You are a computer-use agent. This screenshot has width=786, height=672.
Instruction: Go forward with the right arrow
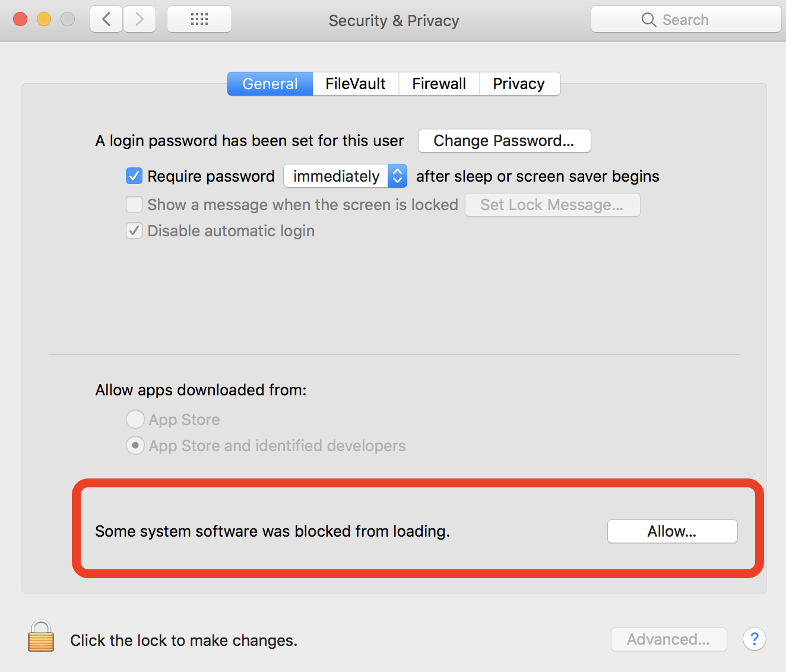(x=140, y=20)
